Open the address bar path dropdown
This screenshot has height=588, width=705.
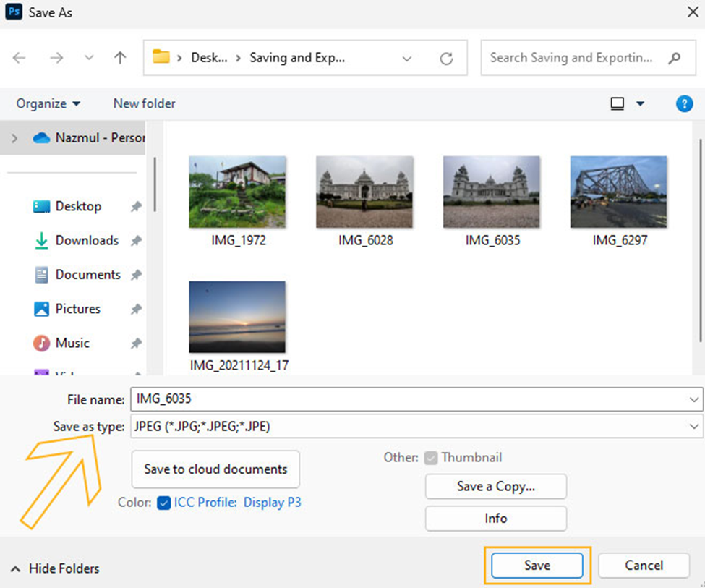coord(407,58)
